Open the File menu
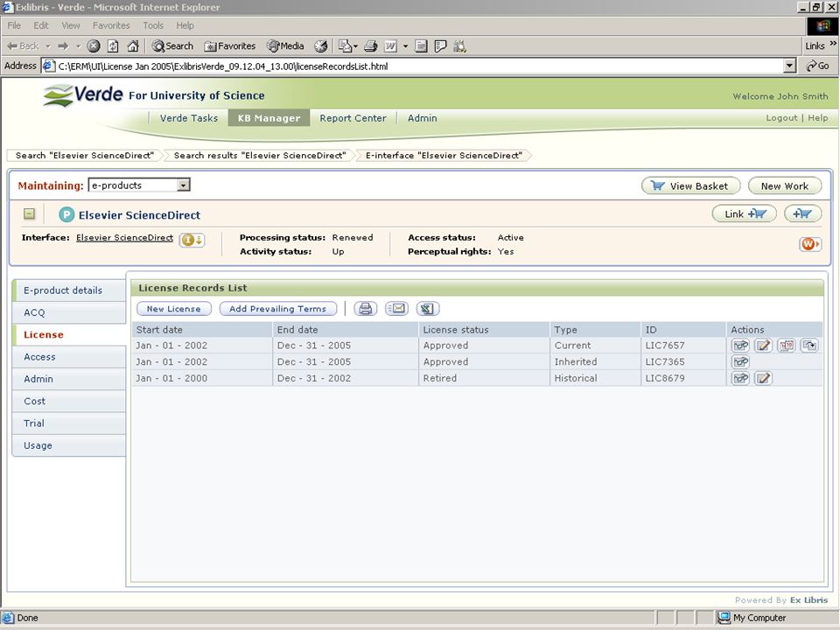 [x=14, y=25]
